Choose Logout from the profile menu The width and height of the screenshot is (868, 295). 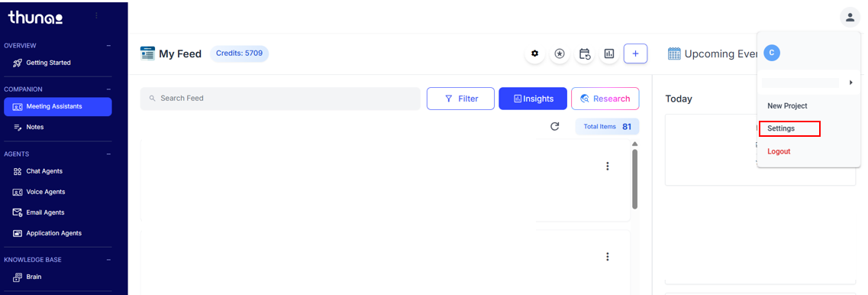(x=779, y=151)
